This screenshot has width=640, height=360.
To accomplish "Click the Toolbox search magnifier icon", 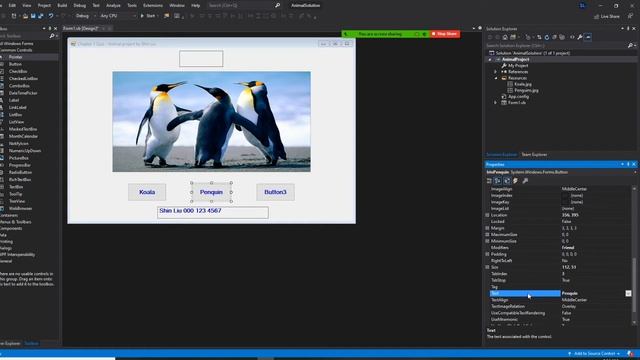I will (52, 36).
